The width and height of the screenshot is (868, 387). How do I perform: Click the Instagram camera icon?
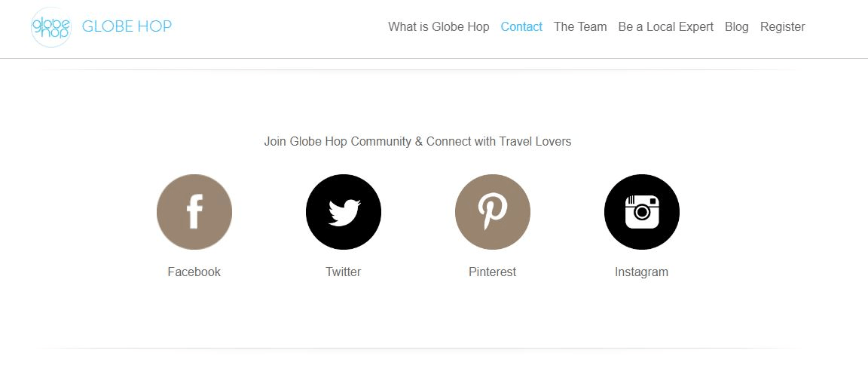coord(642,212)
